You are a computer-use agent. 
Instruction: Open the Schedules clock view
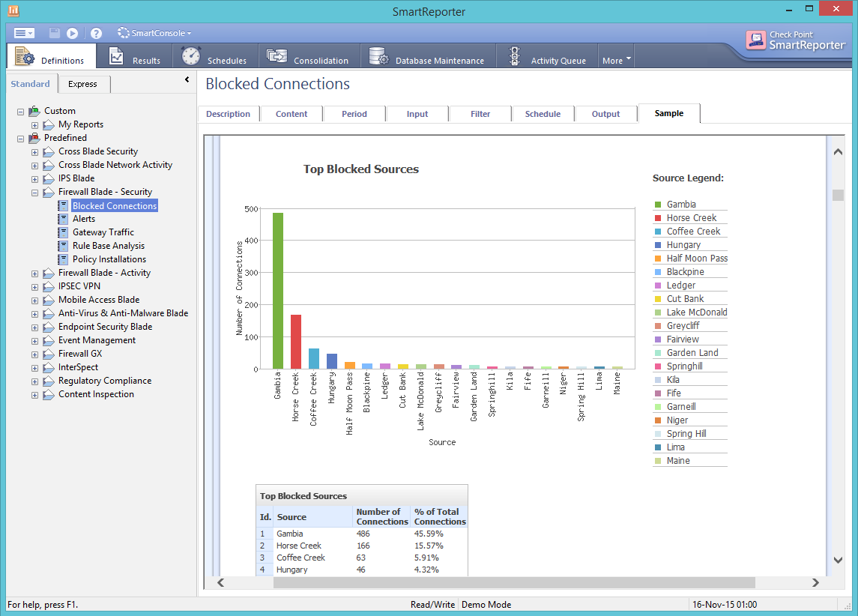click(x=214, y=56)
